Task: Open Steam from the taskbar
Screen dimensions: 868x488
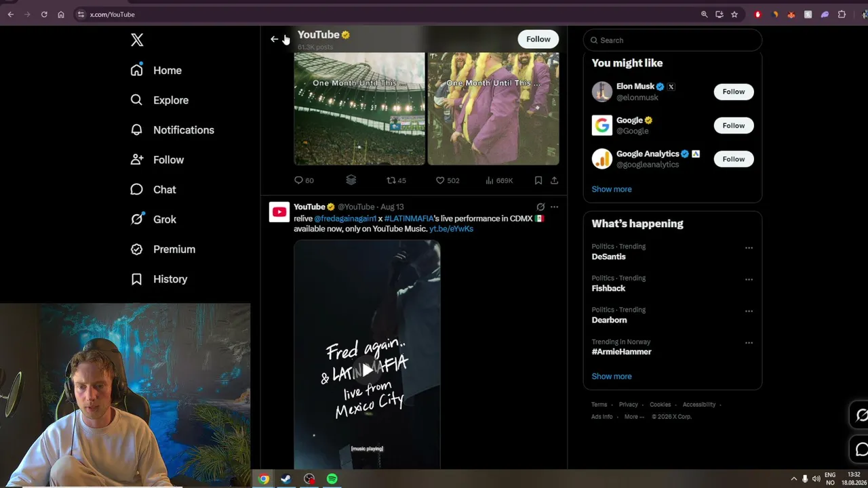Action: tap(286, 479)
